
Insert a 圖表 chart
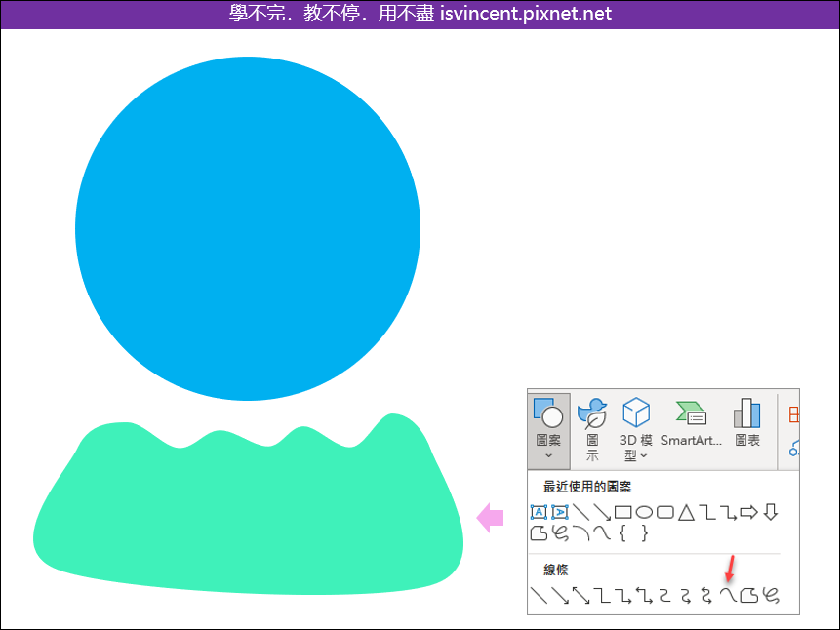coord(747,423)
